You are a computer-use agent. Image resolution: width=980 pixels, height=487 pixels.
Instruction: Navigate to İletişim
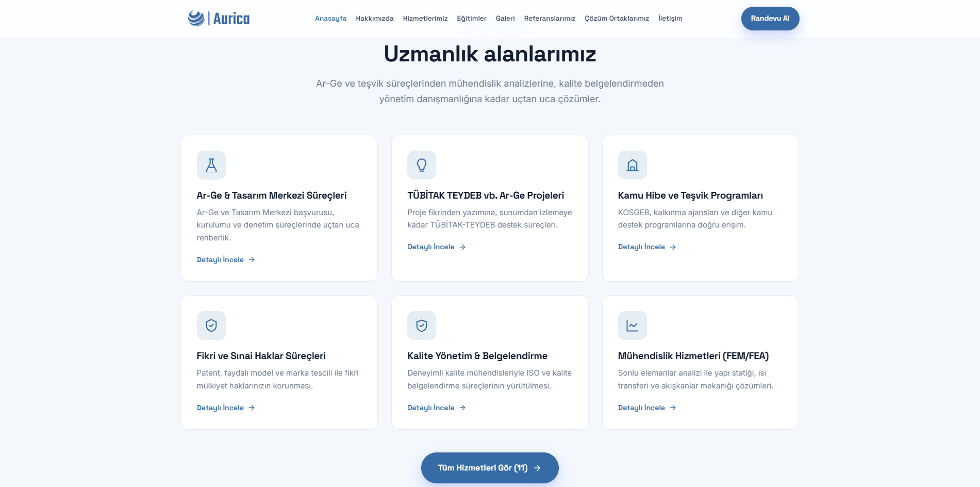click(x=670, y=19)
